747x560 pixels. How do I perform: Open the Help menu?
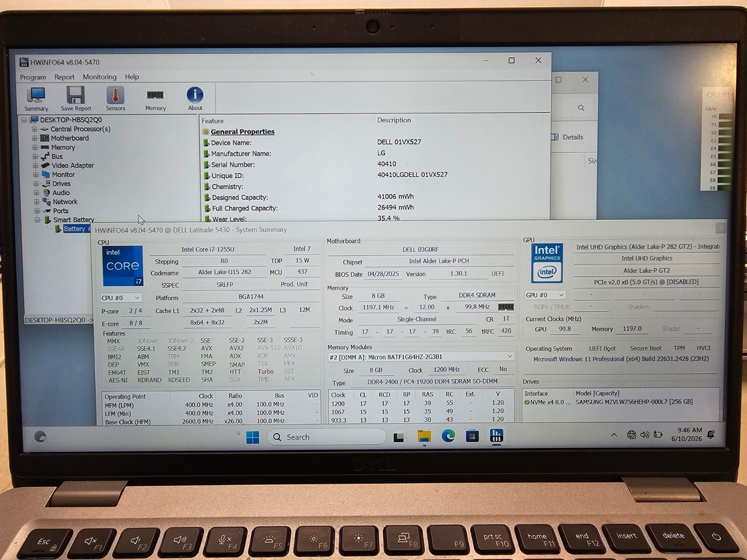pos(132,77)
